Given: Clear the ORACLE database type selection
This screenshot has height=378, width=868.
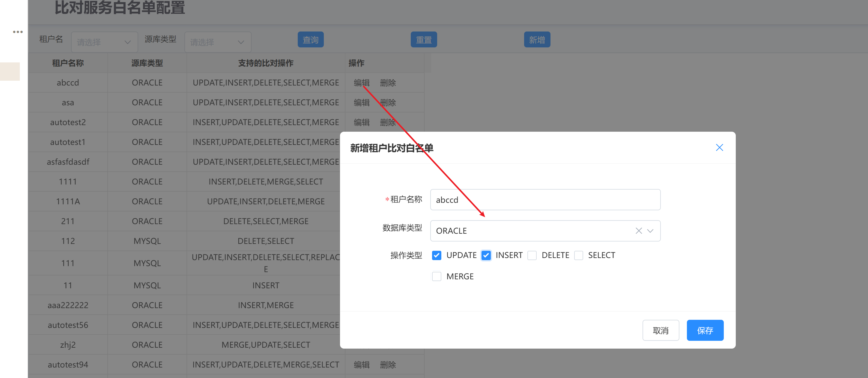Looking at the screenshot, I should tap(638, 231).
